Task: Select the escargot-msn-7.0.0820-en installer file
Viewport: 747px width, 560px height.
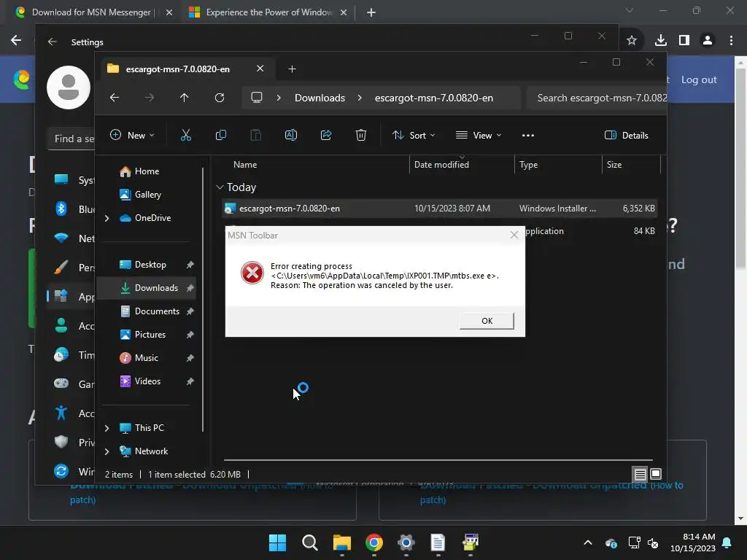Action: (440, 208)
